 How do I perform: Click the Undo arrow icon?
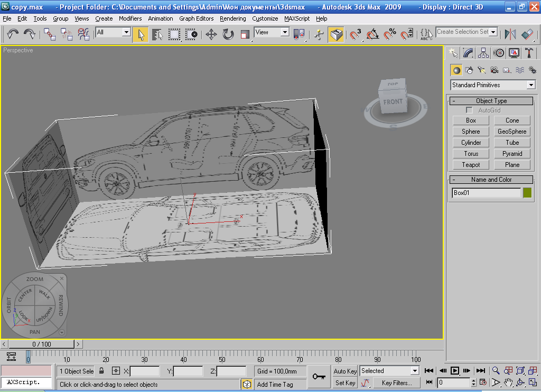point(13,34)
